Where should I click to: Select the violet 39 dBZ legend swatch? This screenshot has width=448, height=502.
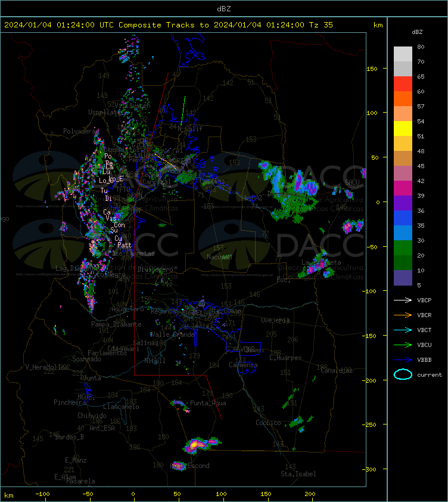pyautogui.click(x=403, y=203)
